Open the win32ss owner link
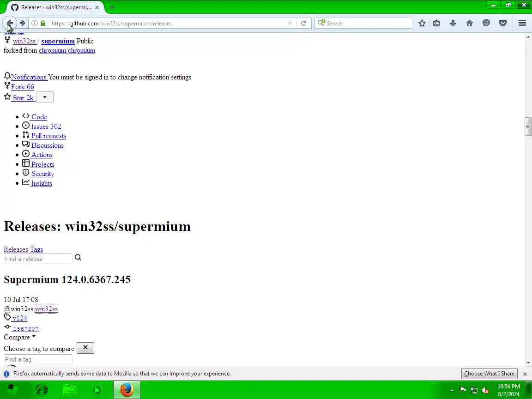The image size is (532, 399). [24, 41]
